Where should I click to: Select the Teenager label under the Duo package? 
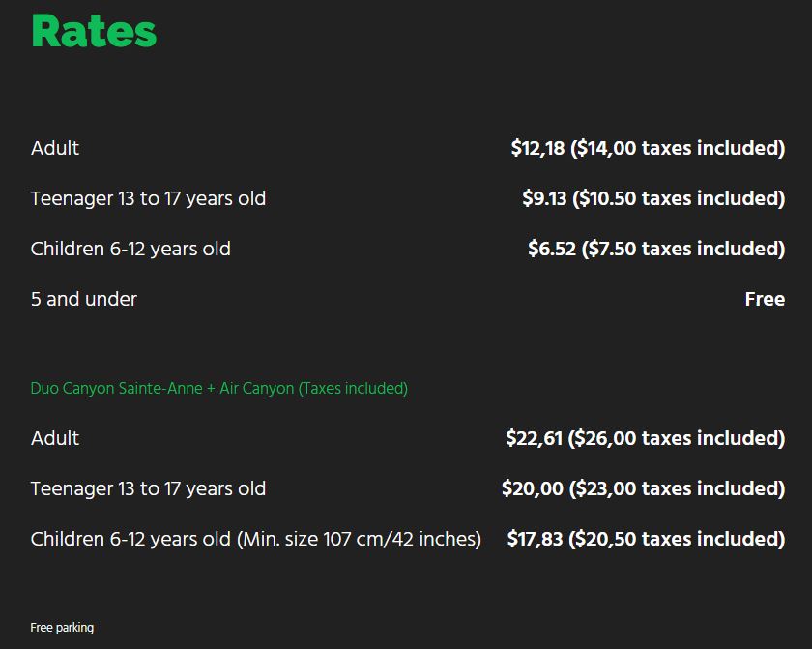click(x=148, y=488)
